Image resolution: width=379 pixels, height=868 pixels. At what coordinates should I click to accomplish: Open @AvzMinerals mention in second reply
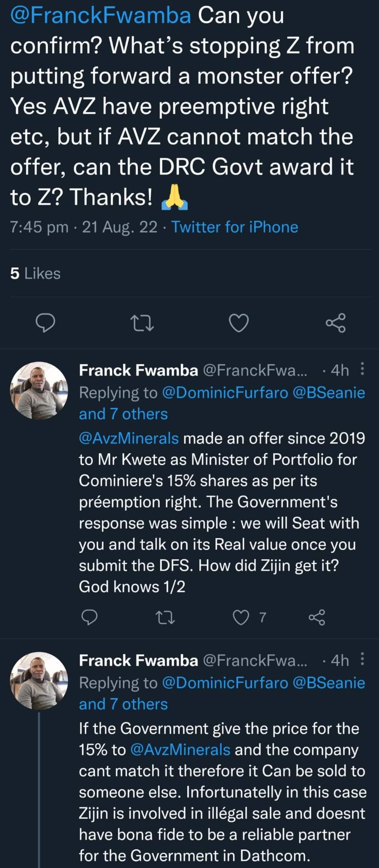[x=181, y=749]
